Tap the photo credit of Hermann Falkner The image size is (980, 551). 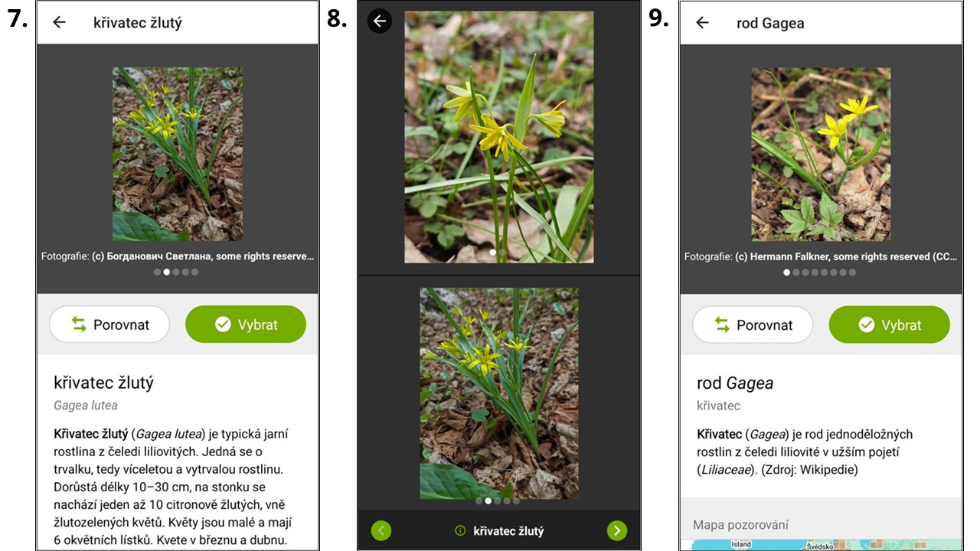click(x=821, y=256)
